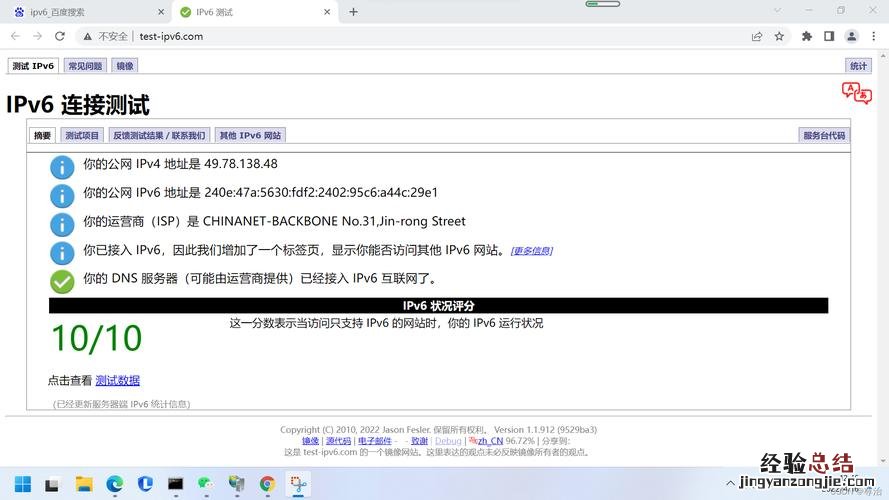Switch to ipv6_百度搜索 browser tab
The image size is (889, 500).
coord(85,11)
